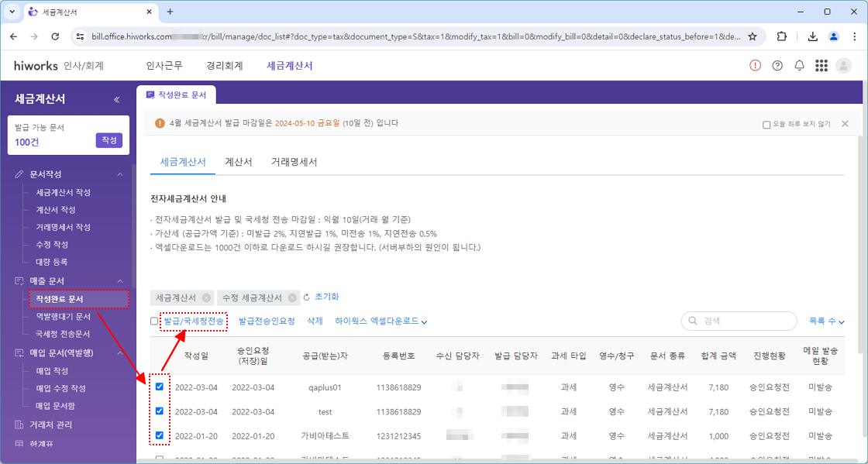
Task: Uncheck the test row checkbox
Action: click(160, 411)
